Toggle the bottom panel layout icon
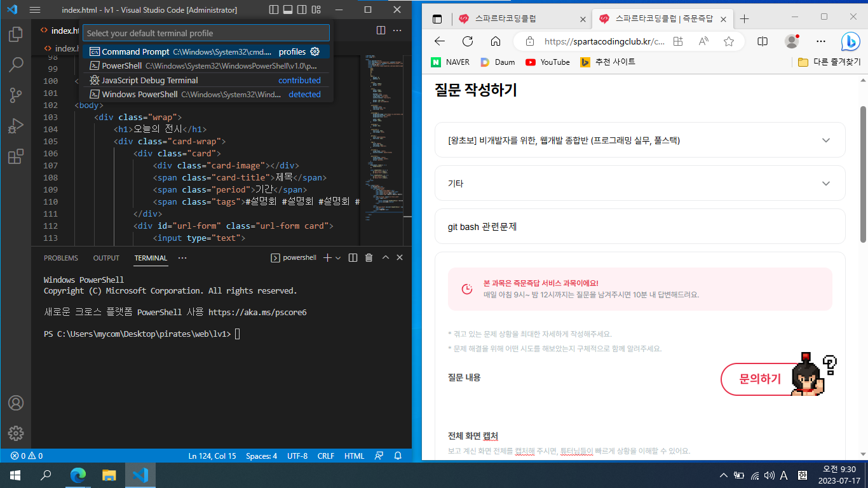868x488 pixels. pos(287,10)
